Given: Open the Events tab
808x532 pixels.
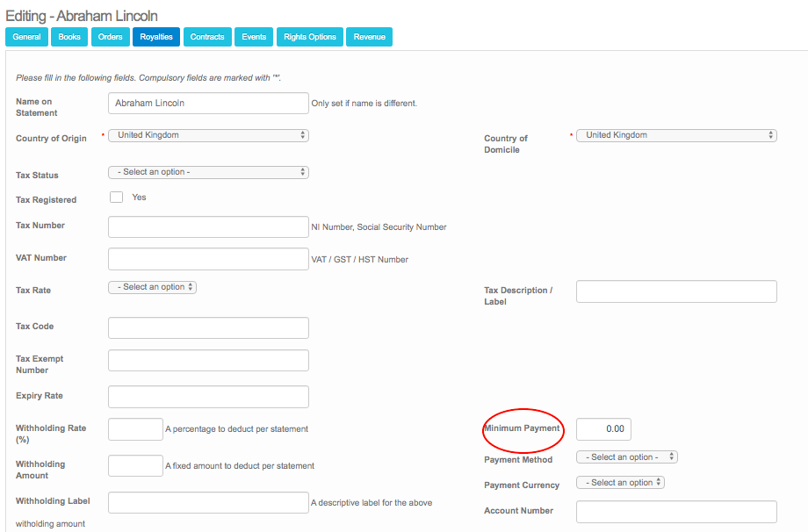Looking at the screenshot, I should [x=254, y=37].
